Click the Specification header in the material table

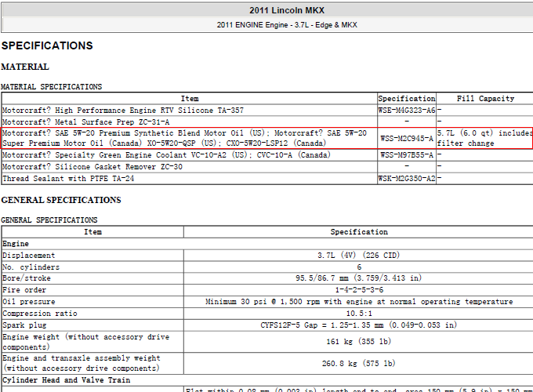pos(407,99)
